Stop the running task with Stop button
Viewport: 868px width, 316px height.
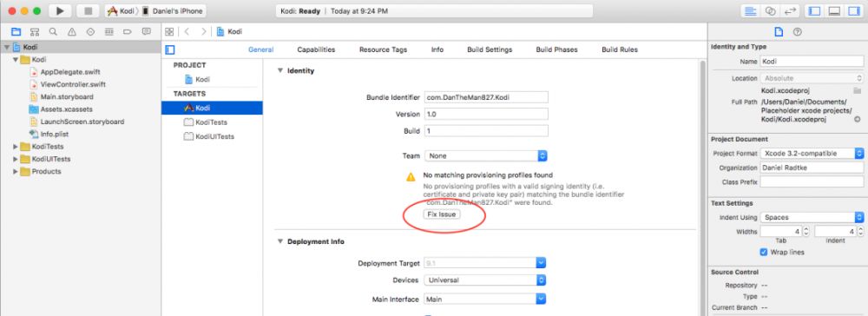[88, 11]
